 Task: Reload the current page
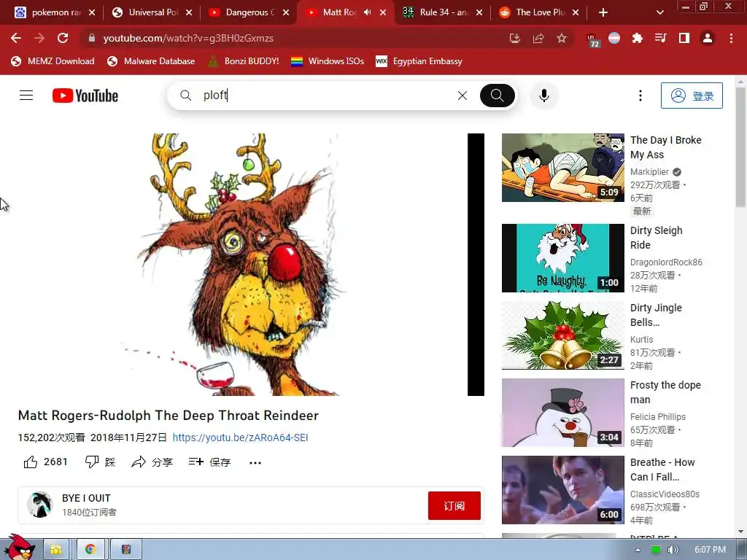click(63, 38)
